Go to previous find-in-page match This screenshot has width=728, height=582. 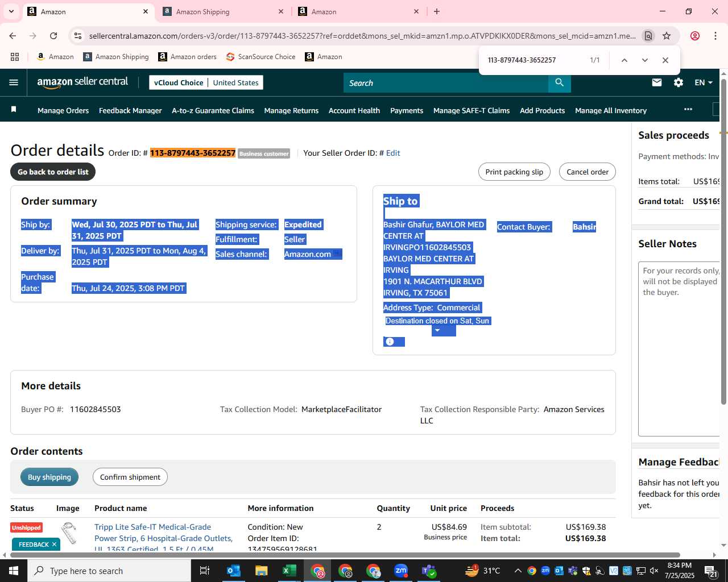pyautogui.click(x=624, y=60)
